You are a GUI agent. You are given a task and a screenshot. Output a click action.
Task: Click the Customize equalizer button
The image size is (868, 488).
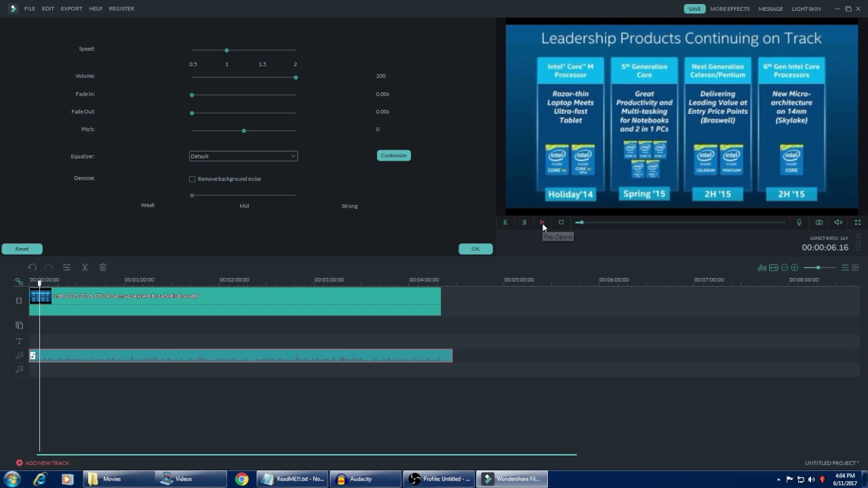[393, 155]
